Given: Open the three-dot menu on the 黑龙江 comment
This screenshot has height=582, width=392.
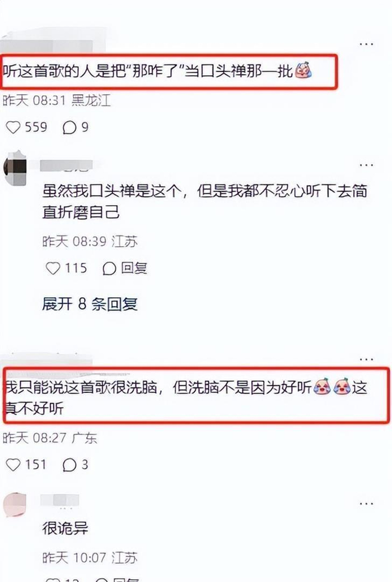Looking at the screenshot, I should pyautogui.click(x=366, y=44).
